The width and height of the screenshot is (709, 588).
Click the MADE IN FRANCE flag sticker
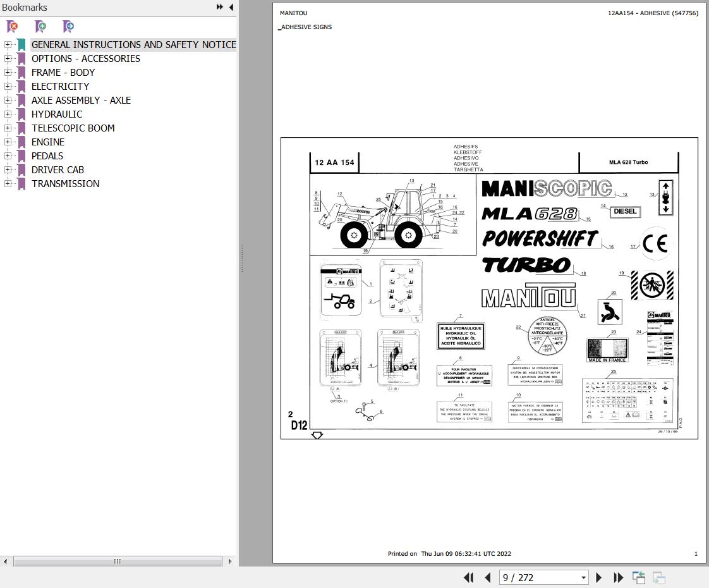(x=607, y=350)
